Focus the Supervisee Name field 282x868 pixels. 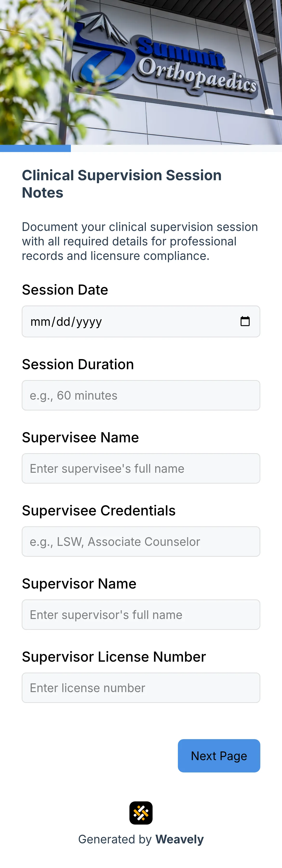141,468
